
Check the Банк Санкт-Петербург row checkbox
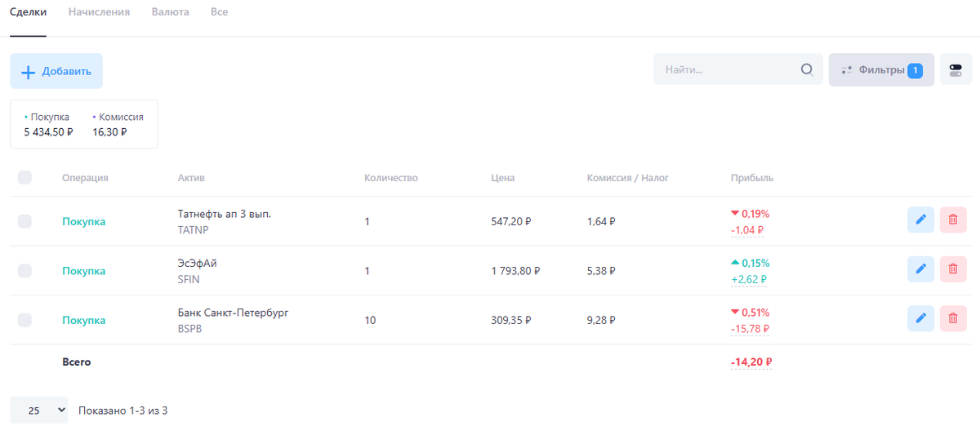24,320
